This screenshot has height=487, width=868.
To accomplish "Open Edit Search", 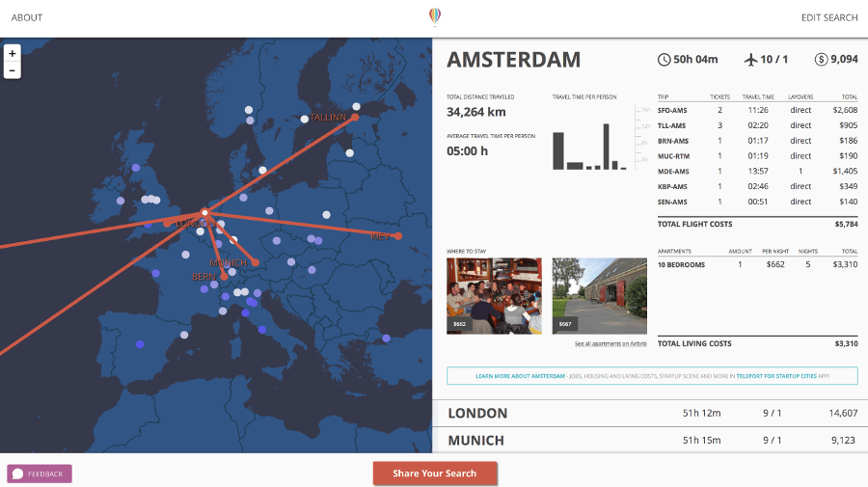I will tap(829, 17).
